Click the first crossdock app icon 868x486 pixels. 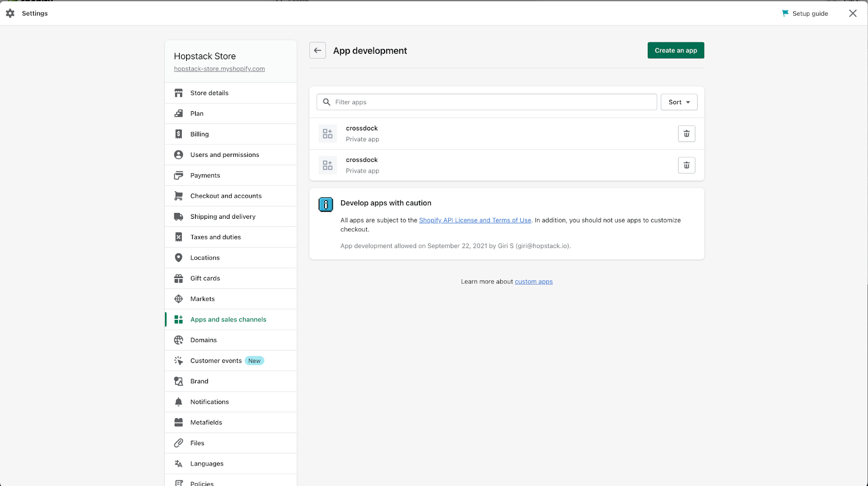328,134
